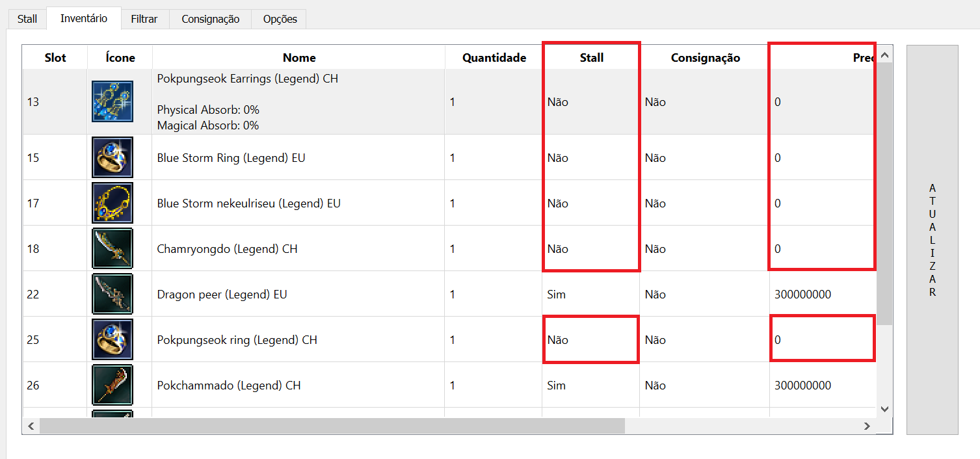Switch to the Stall tab
Image resolution: width=980 pixels, height=459 pixels.
pos(27,19)
